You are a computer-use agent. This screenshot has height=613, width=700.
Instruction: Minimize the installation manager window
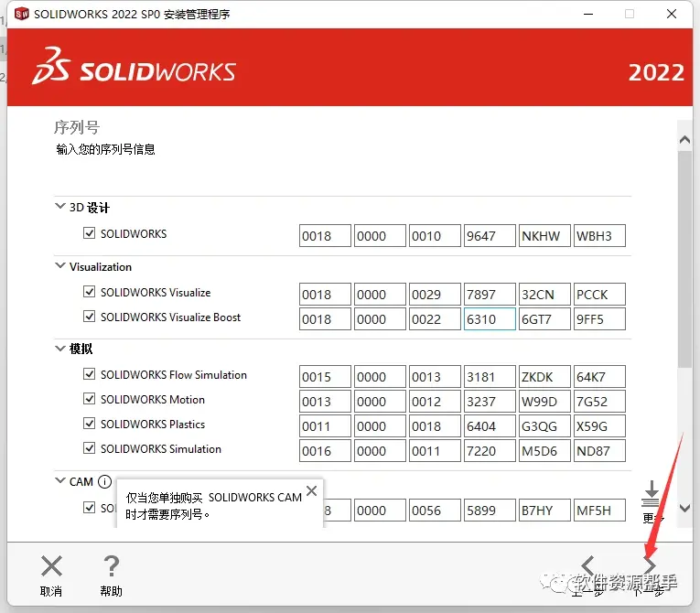pos(588,15)
